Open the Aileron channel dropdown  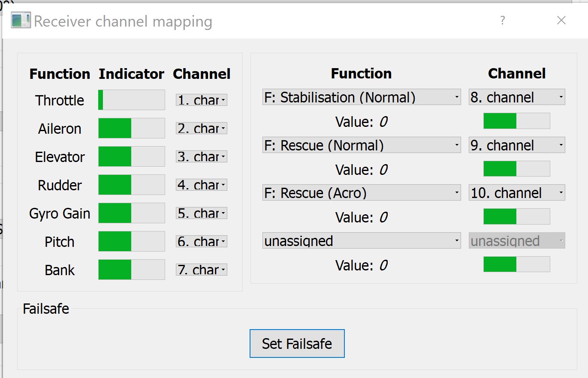201,129
